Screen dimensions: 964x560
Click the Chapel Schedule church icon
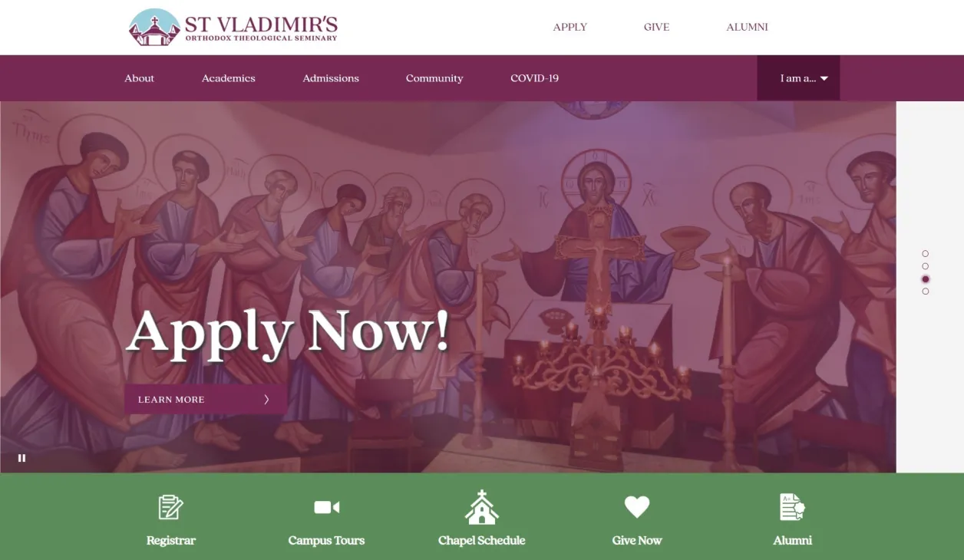point(481,507)
